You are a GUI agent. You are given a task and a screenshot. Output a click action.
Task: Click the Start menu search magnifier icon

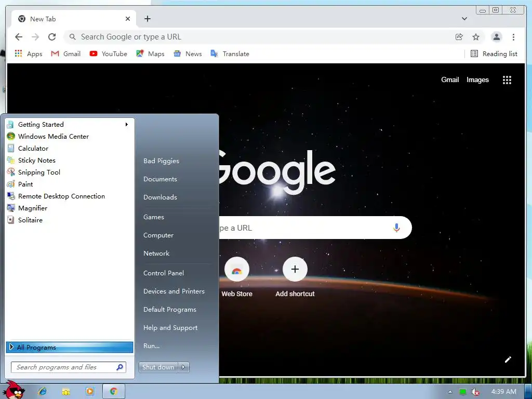tap(119, 367)
